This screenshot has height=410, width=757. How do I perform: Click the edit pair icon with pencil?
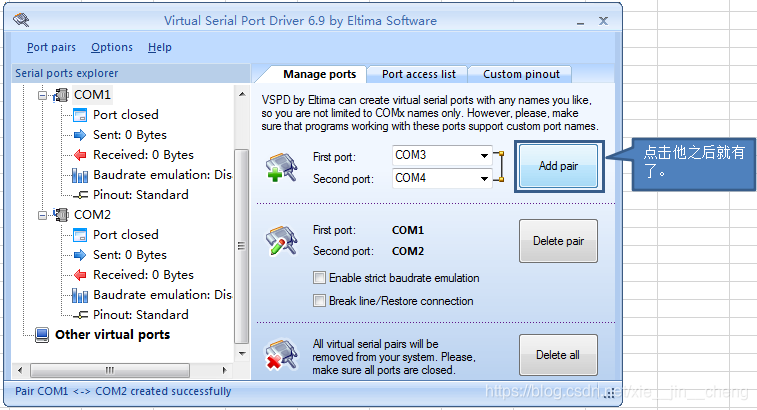(281, 240)
